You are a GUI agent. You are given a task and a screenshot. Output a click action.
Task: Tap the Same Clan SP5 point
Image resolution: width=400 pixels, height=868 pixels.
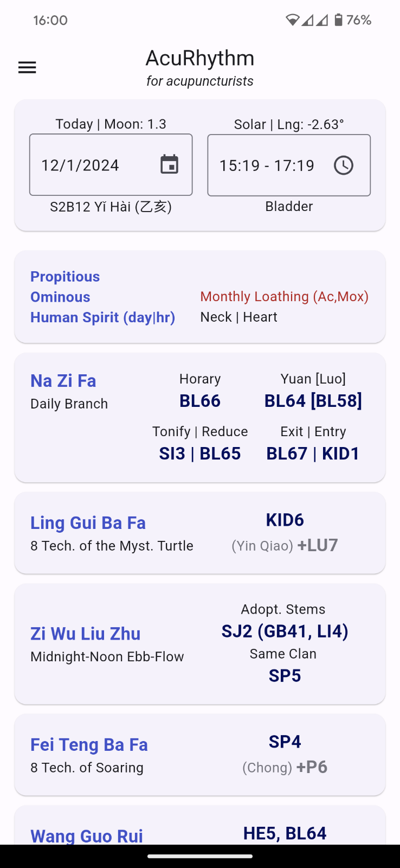point(285,676)
